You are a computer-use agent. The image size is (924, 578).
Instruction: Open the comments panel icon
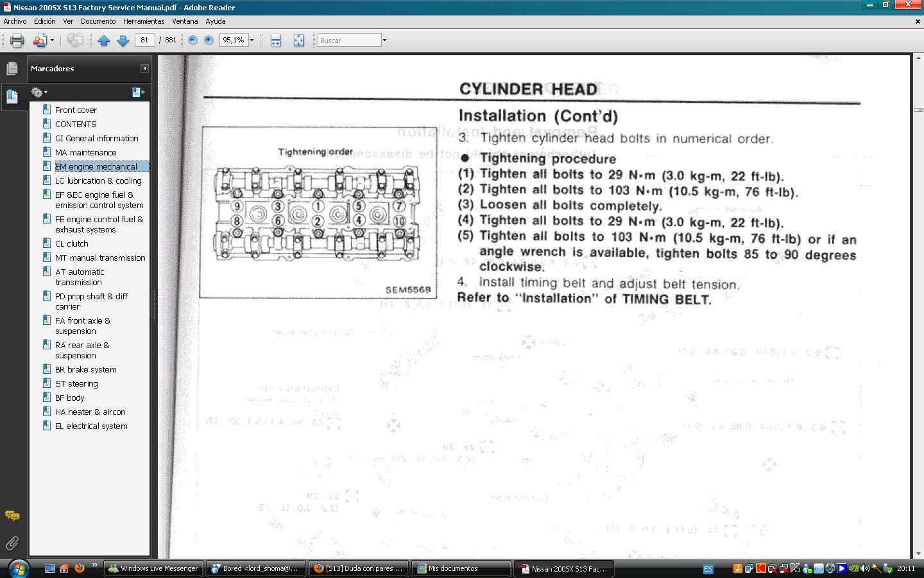point(12,516)
